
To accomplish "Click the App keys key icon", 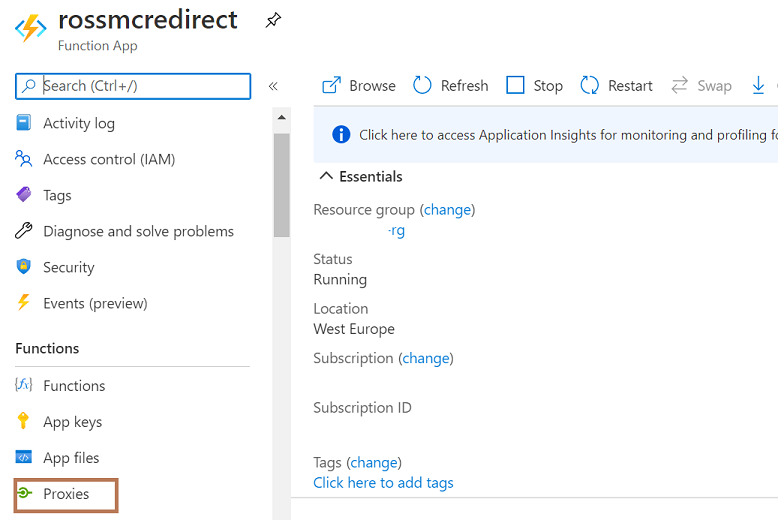I will click(x=23, y=421).
